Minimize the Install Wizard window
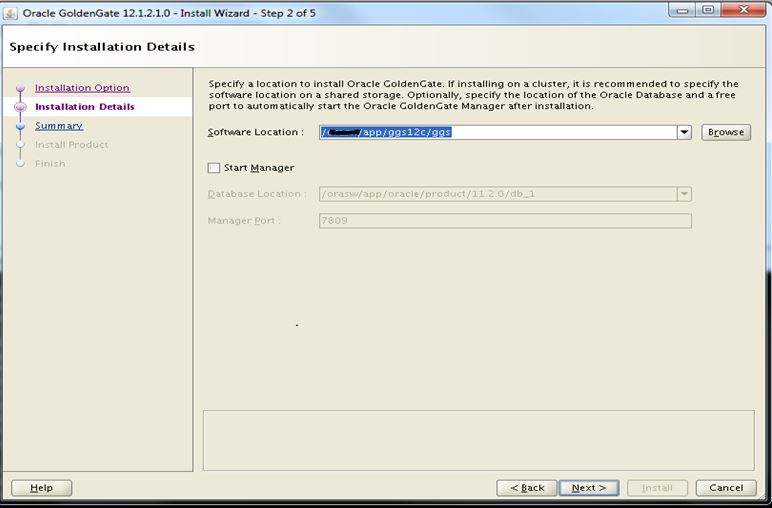The width and height of the screenshot is (772, 508). (x=682, y=10)
